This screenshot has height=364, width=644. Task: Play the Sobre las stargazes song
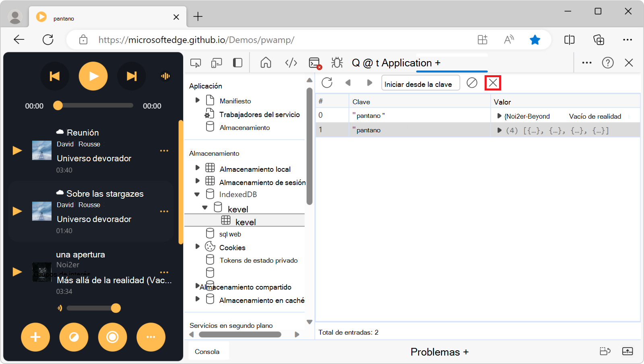(x=17, y=211)
